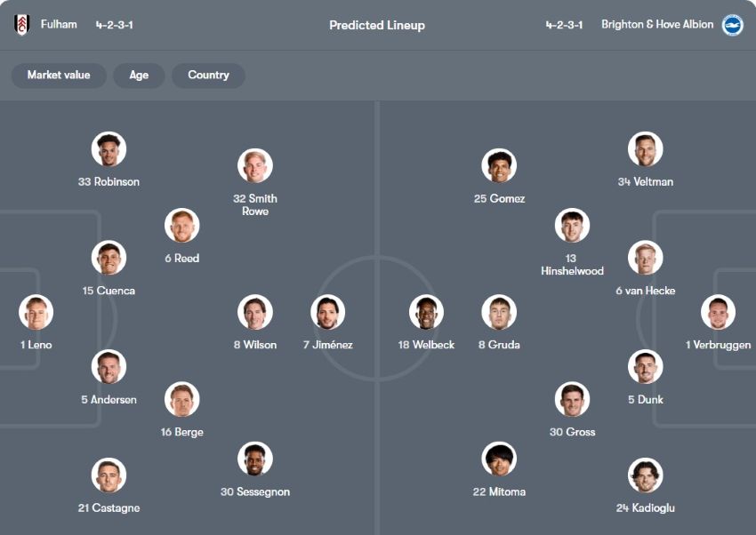This screenshot has height=535, width=756.
Task: Select Mitoma's player avatar
Action: (500, 459)
